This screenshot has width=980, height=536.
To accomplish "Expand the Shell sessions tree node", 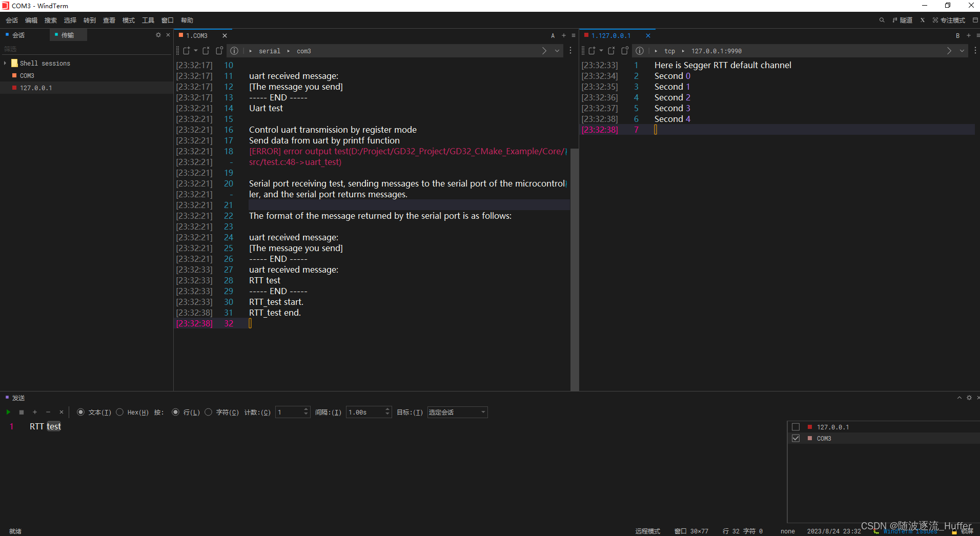I will click(5, 63).
